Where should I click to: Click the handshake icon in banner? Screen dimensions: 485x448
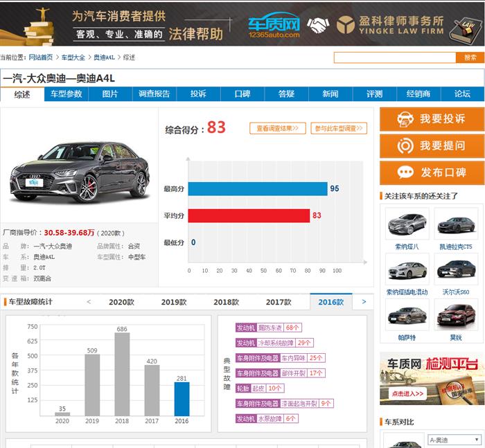(x=318, y=26)
